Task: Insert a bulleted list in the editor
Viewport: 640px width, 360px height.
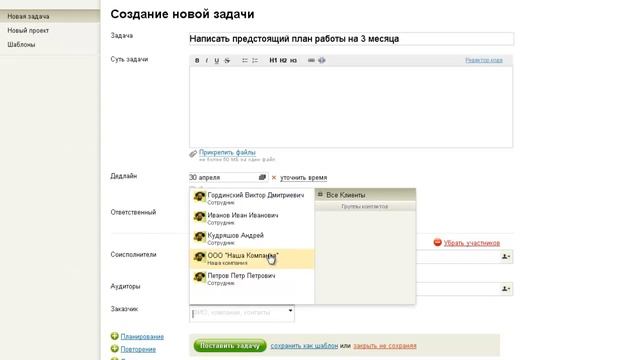Action: click(x=244, y=60)
